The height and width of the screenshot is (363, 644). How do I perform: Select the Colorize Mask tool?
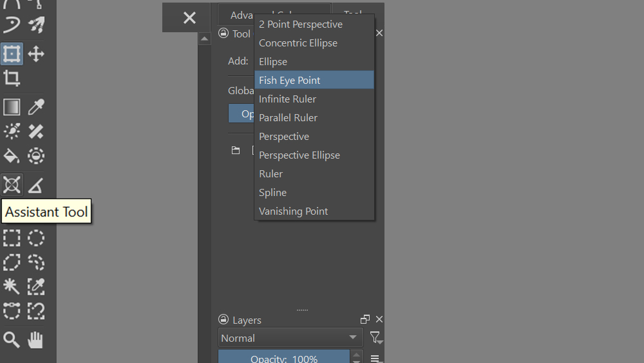pyautogui.click(x=12, y=131)
